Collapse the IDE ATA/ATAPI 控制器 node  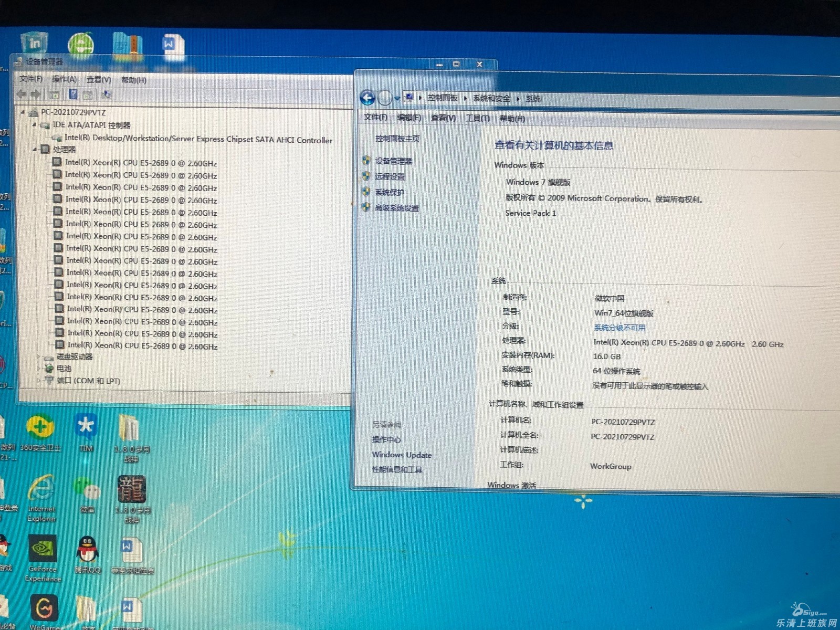tap(34, 125)
